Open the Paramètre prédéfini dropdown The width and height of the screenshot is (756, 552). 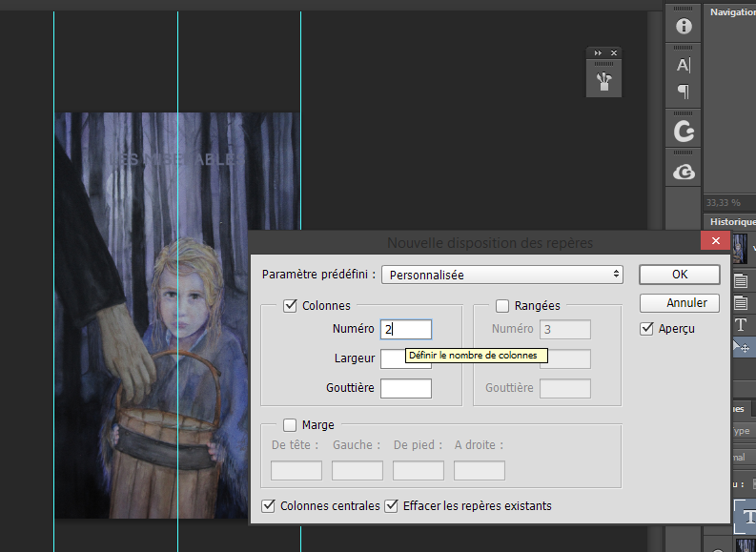(501, 275)
